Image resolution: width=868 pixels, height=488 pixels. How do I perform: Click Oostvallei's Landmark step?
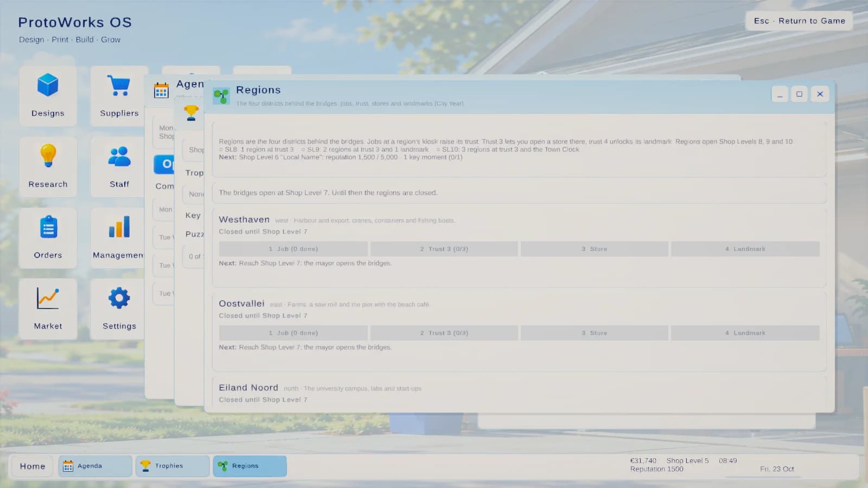745,333
